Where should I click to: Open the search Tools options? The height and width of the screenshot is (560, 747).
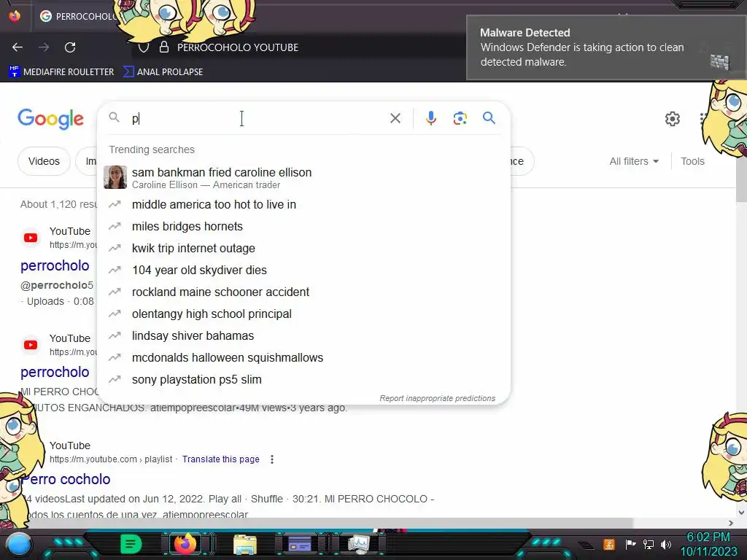pyautogui.click(x=692, y=161)
